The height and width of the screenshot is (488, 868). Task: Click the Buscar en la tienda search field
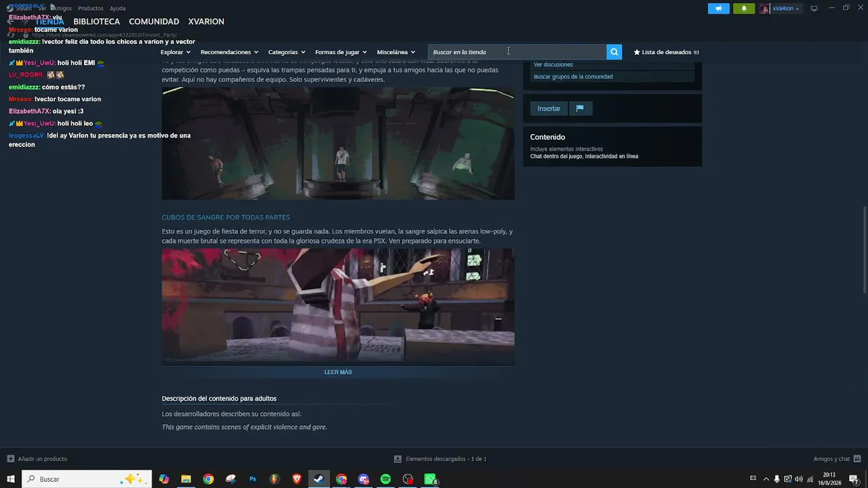tap(517, 52)
